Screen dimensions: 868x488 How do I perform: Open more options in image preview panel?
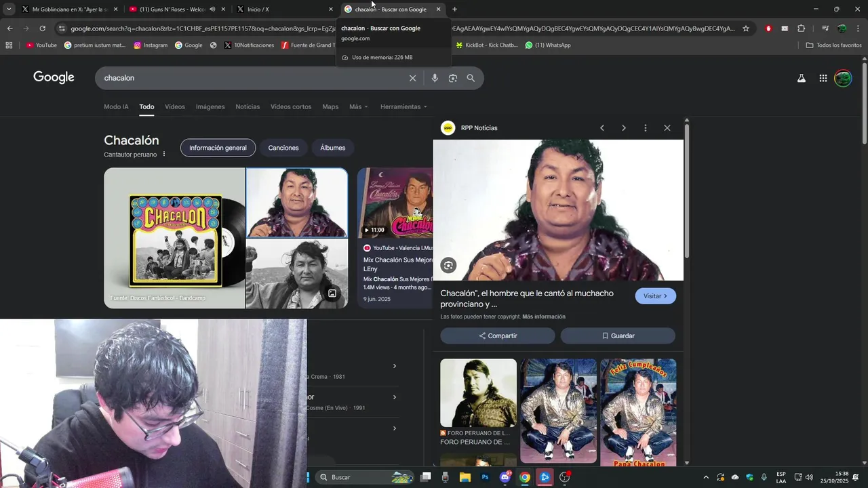point(645,127)
